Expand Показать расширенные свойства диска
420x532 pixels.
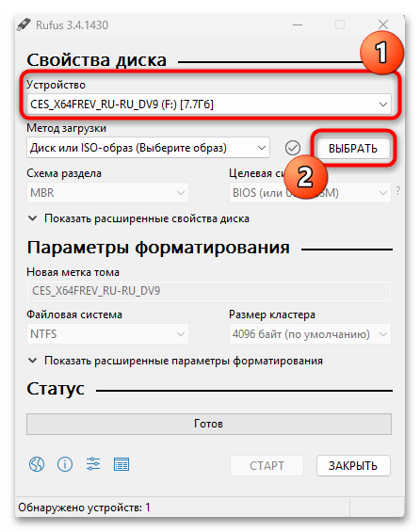[138, 218]
